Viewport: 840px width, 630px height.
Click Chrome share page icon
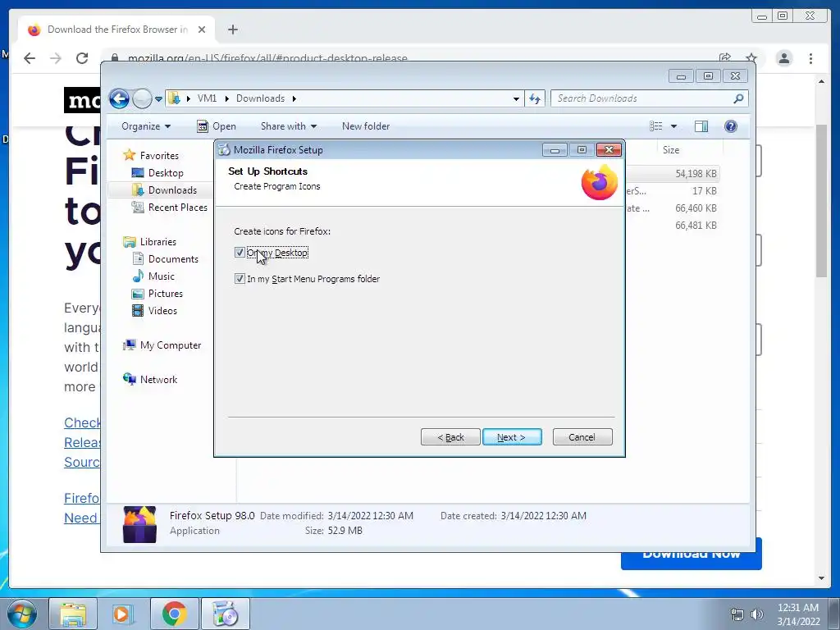tap(725, 58)
